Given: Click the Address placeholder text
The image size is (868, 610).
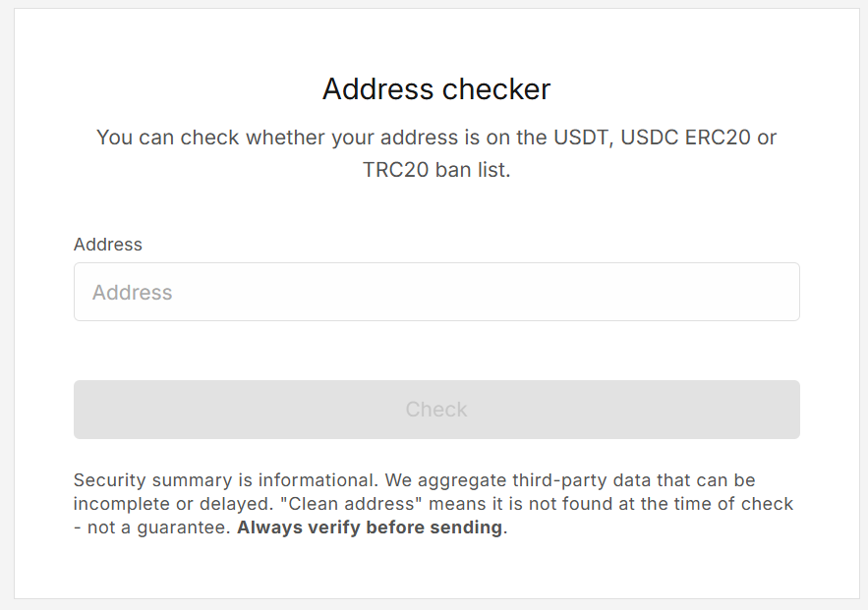Looking at the screenshot, I should pyautogui.click(x=132, y=292).
